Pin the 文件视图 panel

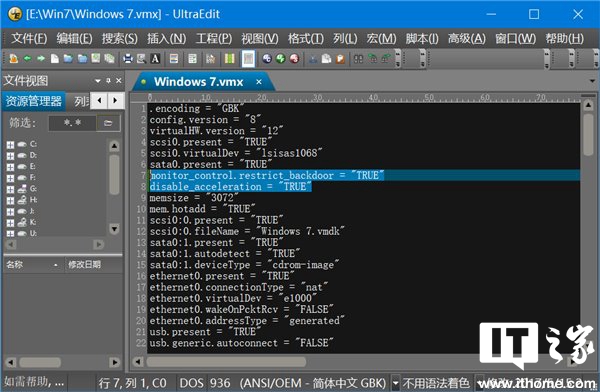coord(108,81)
